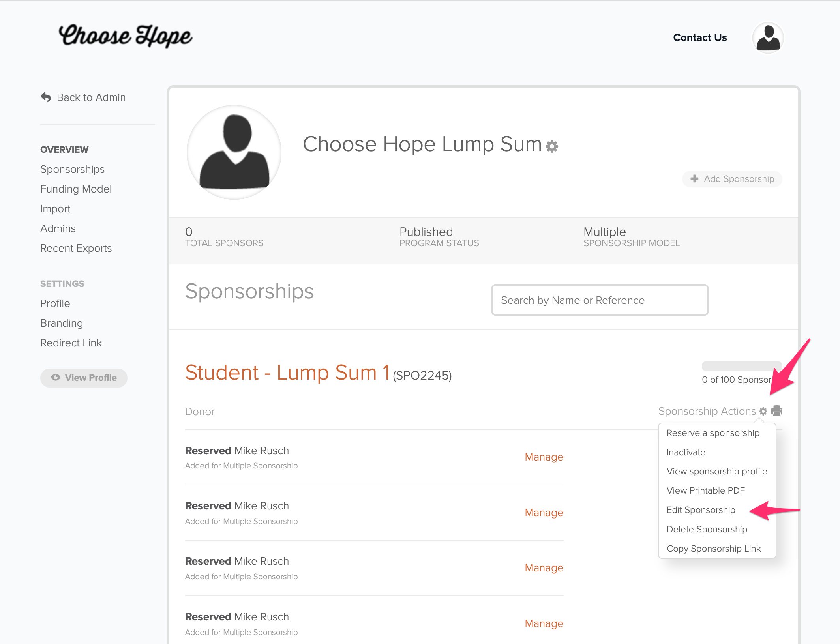Choose Copy Sponsorship Link menu item

coord(714,549)
